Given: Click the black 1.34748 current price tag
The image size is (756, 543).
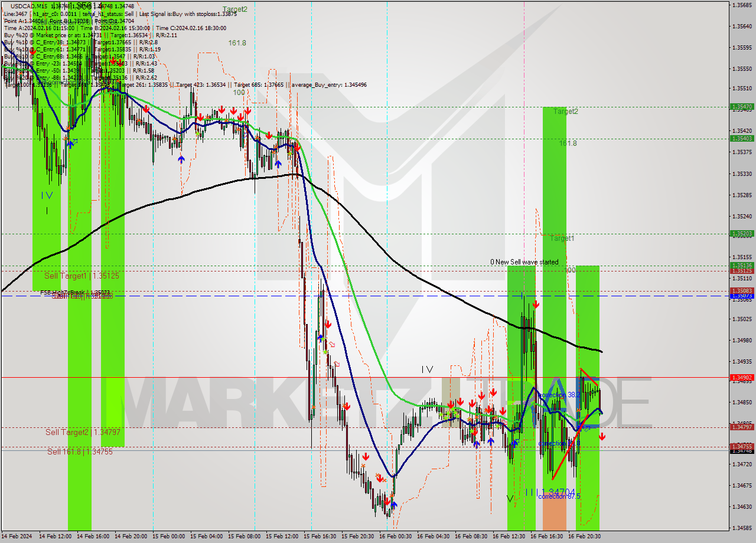Looking at the screenshot, I should [742, 450].
